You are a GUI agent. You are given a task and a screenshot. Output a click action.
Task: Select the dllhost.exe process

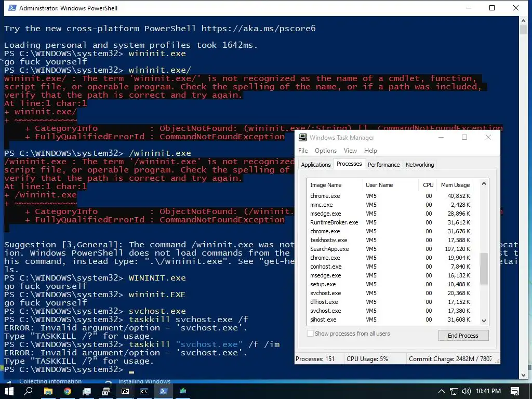coord(393,302)
